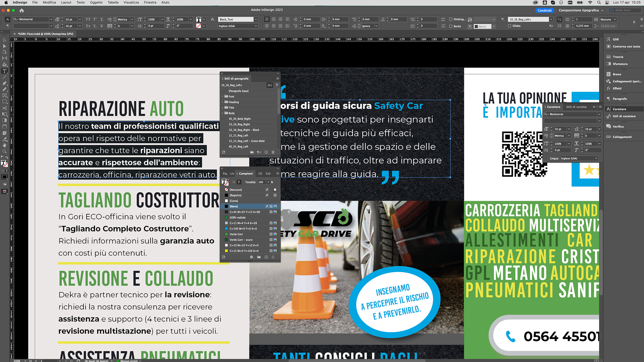This screenshot has height=362, width=644.
Task: Click Adobe Stock search field
Action: point(625,10)
